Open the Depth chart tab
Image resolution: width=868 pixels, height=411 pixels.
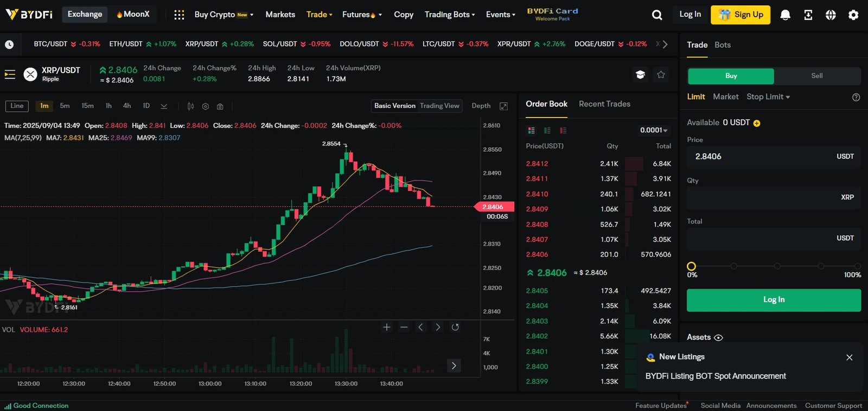click(x=481, y=106)
